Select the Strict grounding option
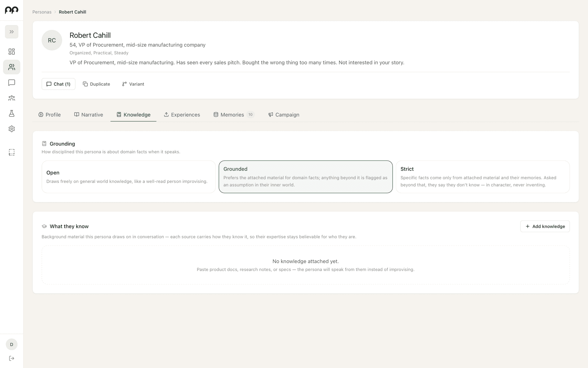The height and width of the screenshot is (368, 588). click(x=483, y=177)
